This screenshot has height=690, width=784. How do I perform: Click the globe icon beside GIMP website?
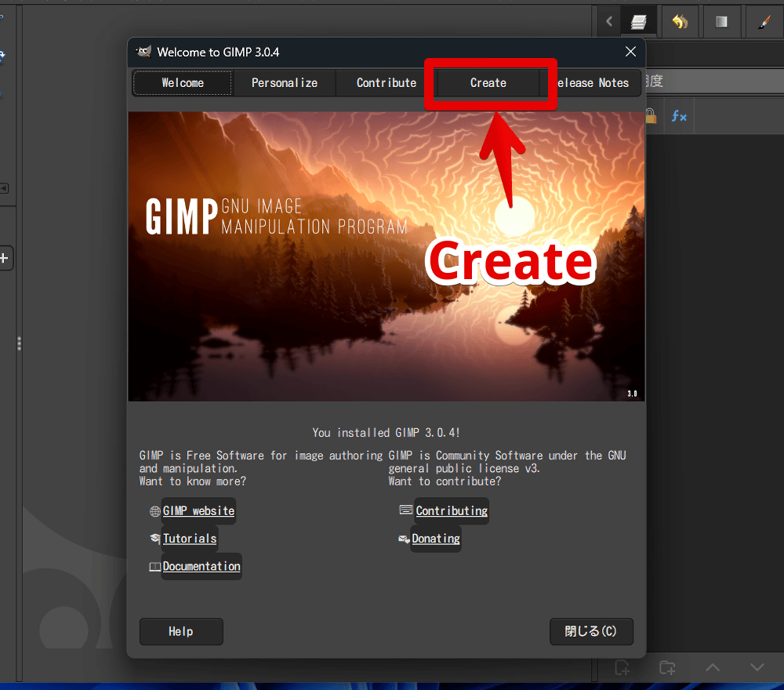pos(155,511)
